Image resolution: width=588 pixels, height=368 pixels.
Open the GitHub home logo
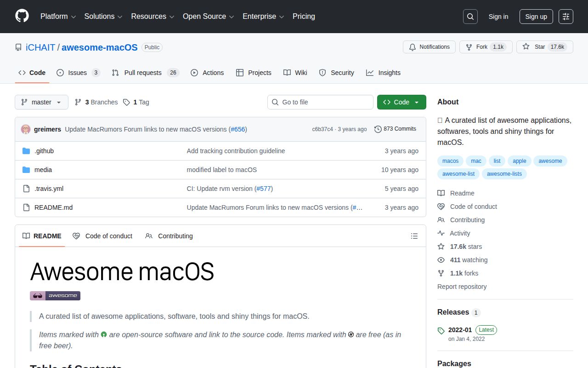click(x=22, y=16)
